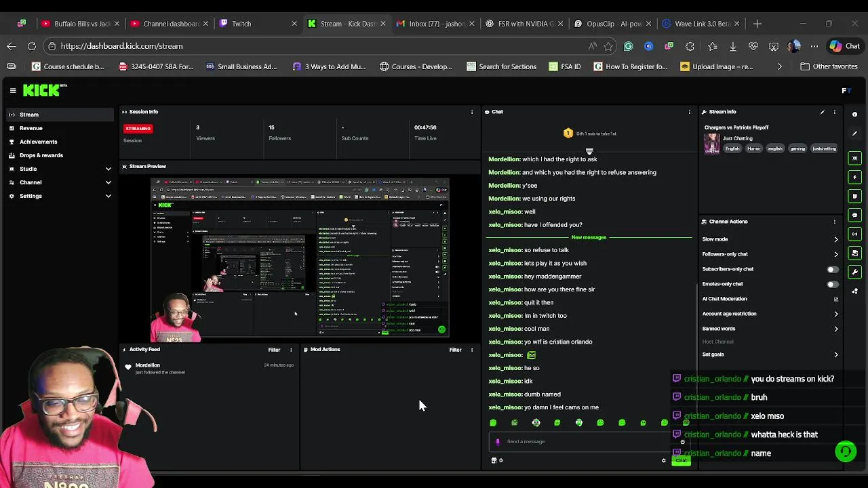The height and width of the screenshot is (488, 868).
Task: Open Mod Actions three-dot menu
Action: pos(472,350)
